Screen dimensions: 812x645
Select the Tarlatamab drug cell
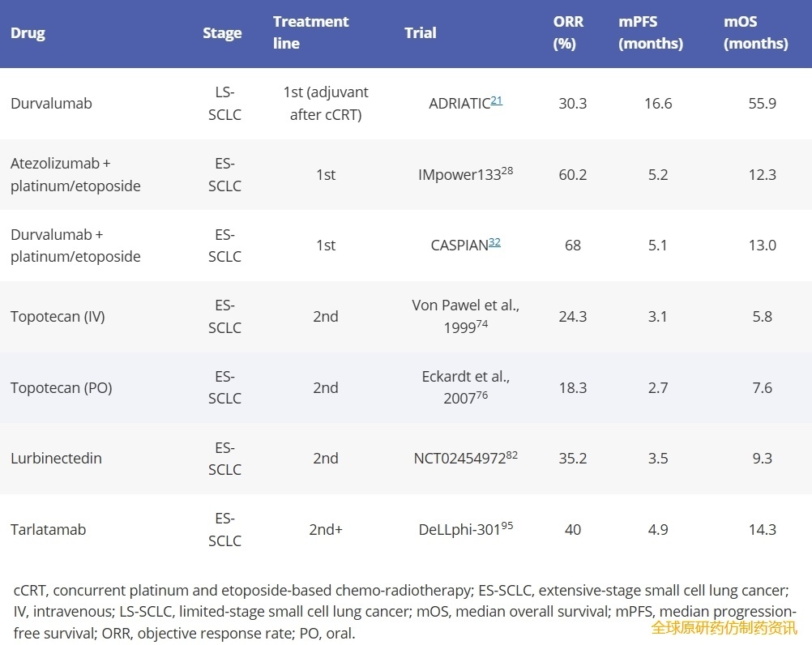[x=48, y=529]
